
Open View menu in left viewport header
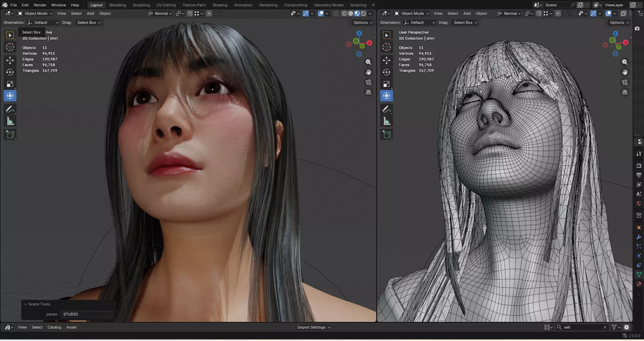click(61, 13)
